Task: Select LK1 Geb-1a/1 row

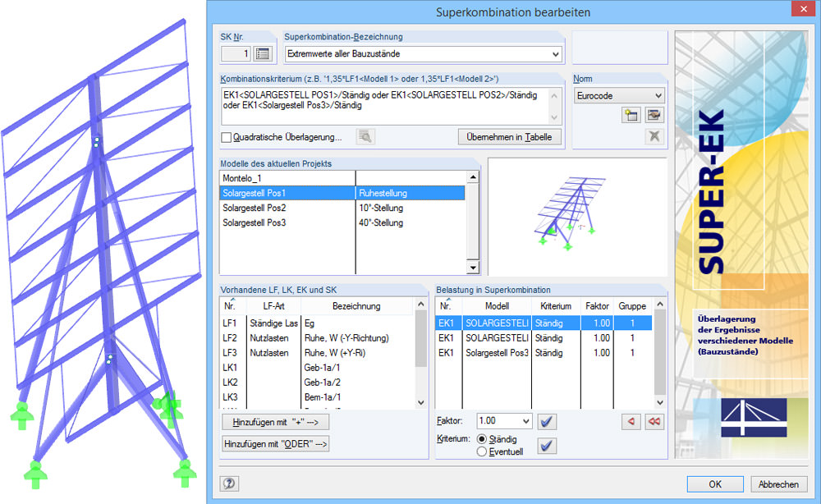Action: click(x=317, y=368)
